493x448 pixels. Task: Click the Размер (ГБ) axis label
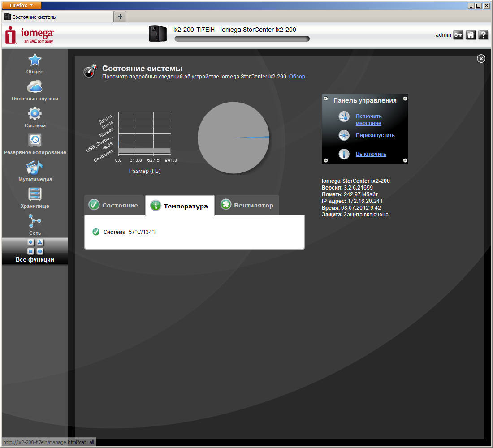pos(145,171)
